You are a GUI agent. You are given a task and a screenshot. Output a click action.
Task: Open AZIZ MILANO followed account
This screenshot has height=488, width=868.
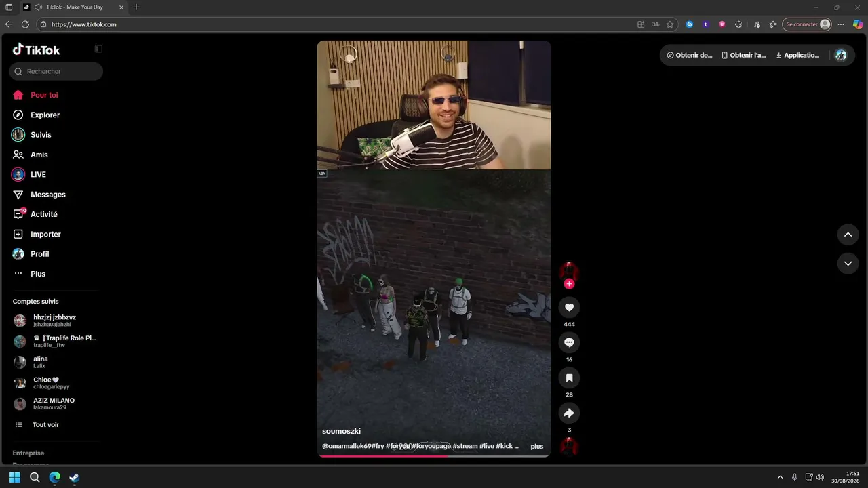[x=54, y=404]
